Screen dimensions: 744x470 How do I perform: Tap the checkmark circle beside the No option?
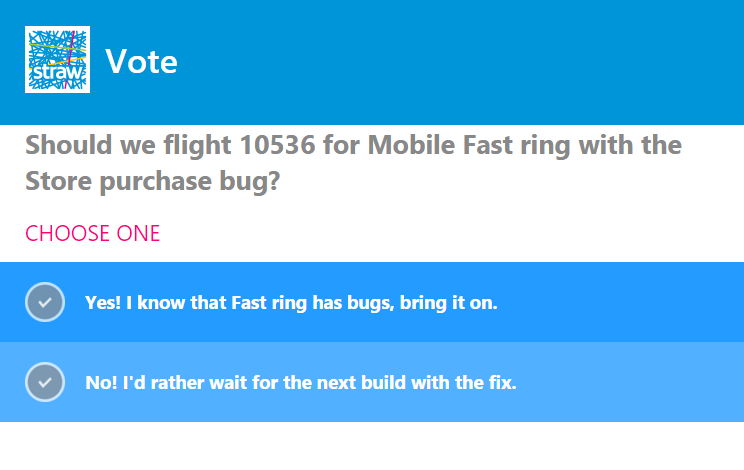(45, 382)
